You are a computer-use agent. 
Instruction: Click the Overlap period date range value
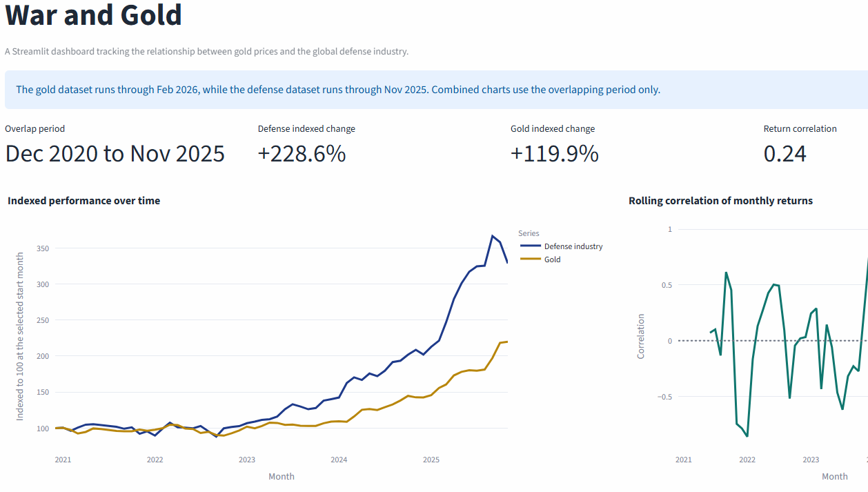click(x=115, y=153)
